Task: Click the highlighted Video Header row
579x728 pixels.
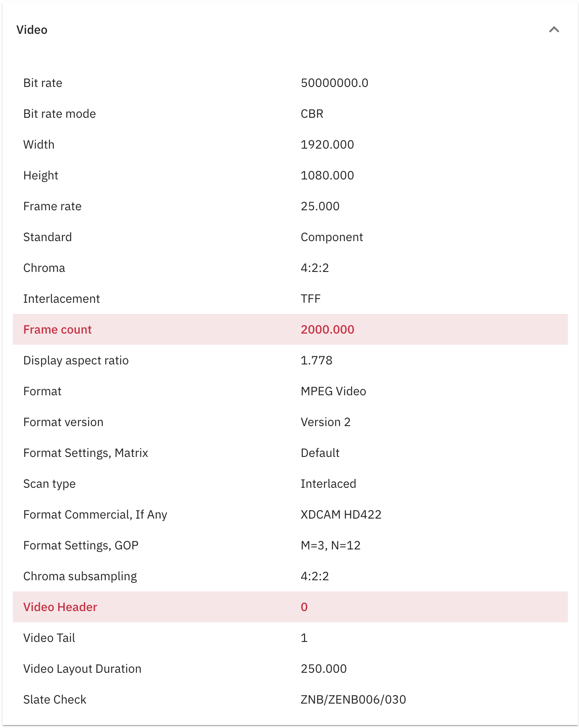Action: coord(290,607)
